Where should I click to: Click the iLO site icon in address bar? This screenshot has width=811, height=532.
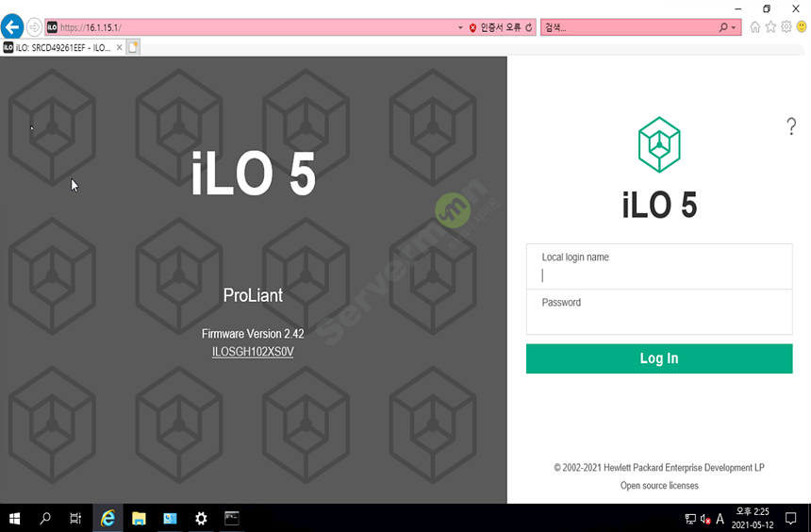pyautogui.click(x=52, y=27)
